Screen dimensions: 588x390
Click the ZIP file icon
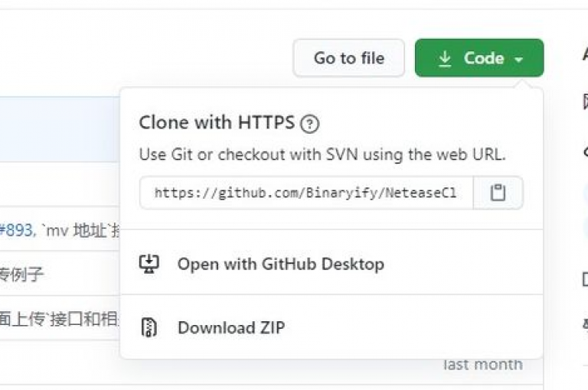[x=149, y=327]
